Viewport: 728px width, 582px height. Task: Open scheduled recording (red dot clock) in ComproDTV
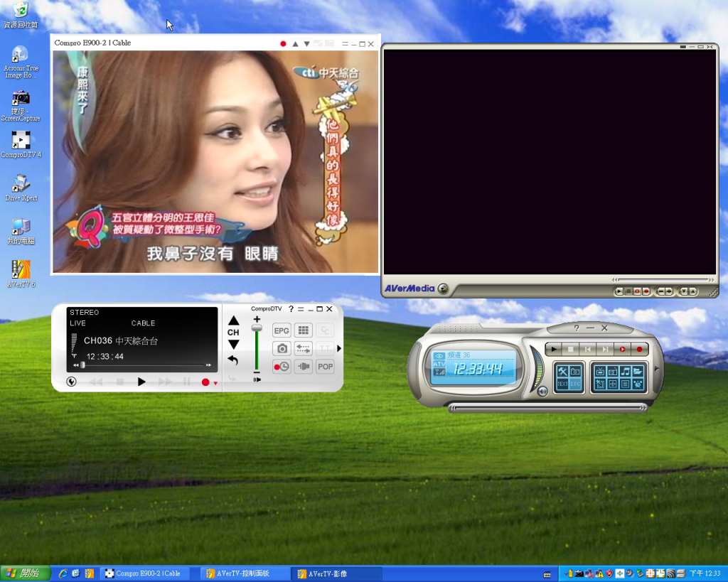282,367
